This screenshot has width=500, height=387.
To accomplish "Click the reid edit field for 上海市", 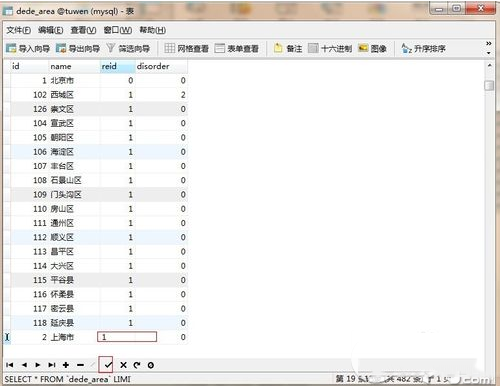I will [127, 337].
